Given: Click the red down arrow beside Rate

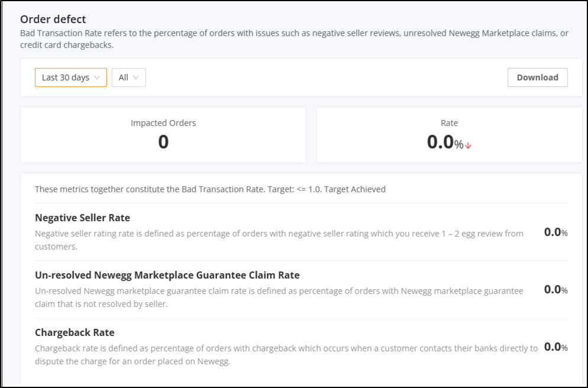Looking at the screenshot, I should [468, 145].
